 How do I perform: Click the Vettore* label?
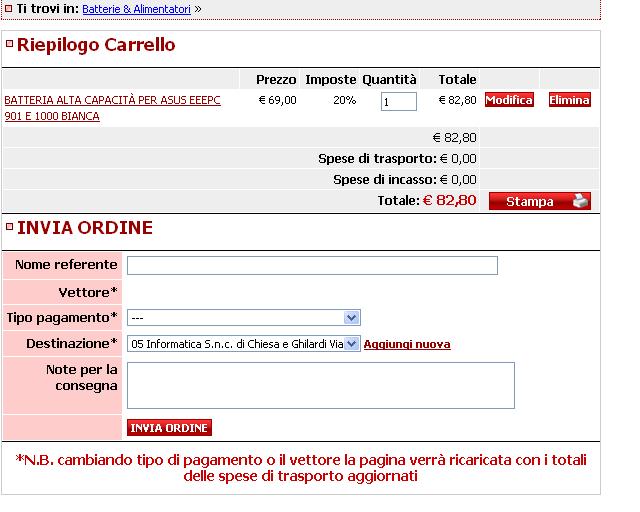point(88,292)
